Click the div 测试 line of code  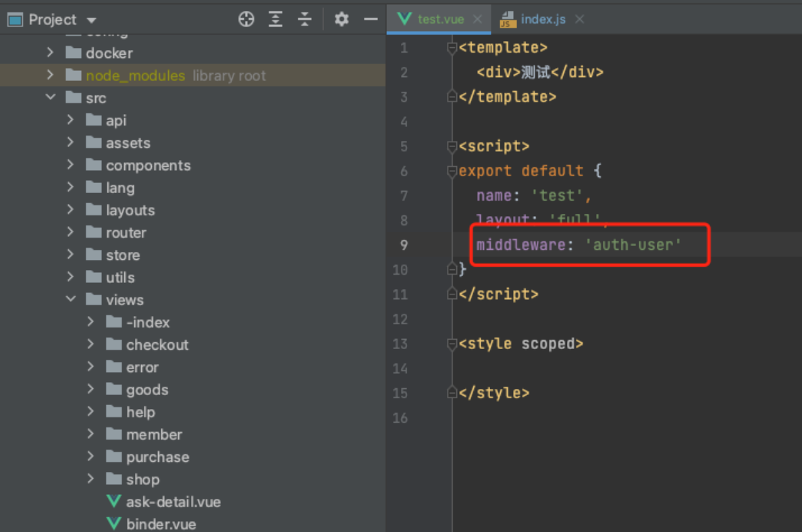point(539,72)
